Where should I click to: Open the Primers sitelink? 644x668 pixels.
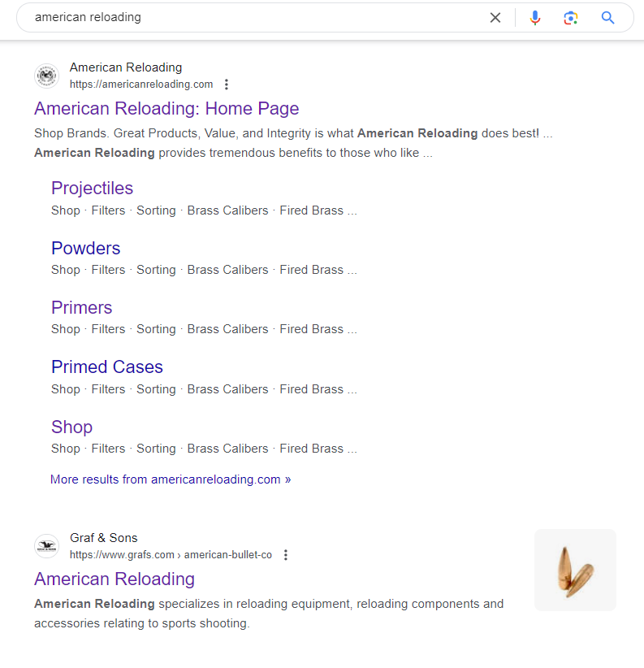click(x=82, y=307)
